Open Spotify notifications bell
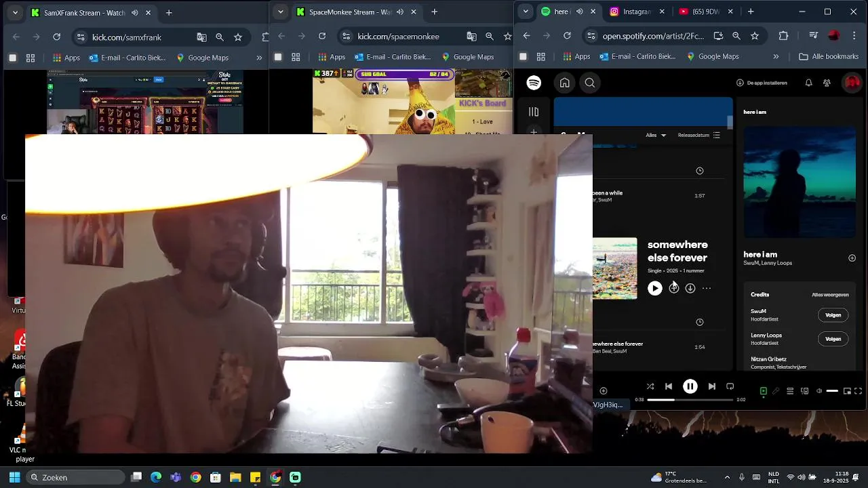This screenshot has height=488, width=868. [x=808, y=83]
